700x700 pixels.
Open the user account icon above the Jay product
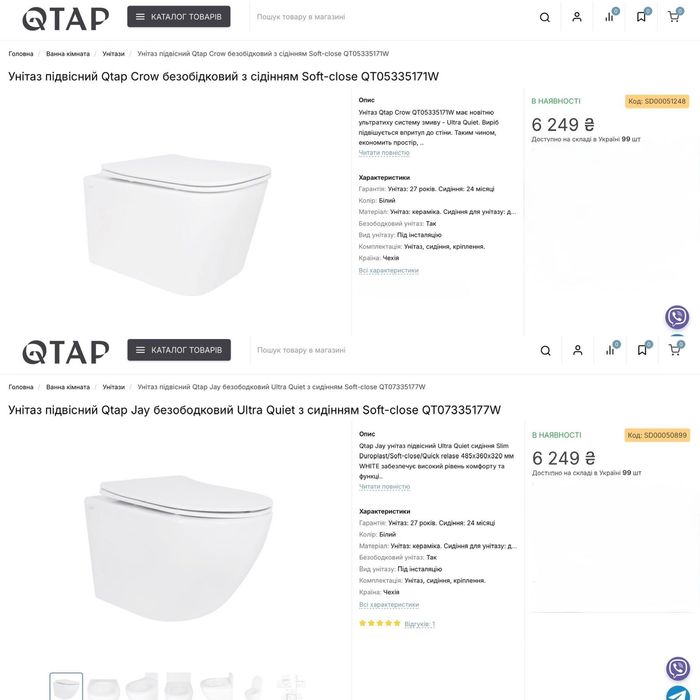tap(577, 350)
